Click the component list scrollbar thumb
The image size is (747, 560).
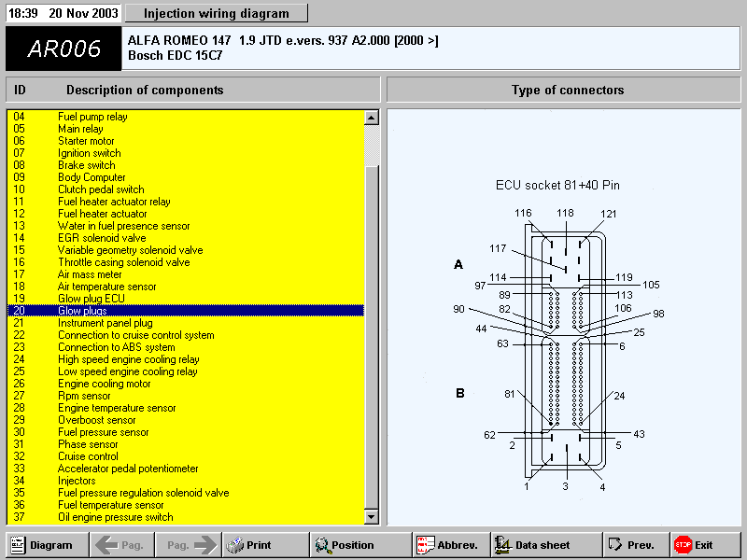(371, 337)
